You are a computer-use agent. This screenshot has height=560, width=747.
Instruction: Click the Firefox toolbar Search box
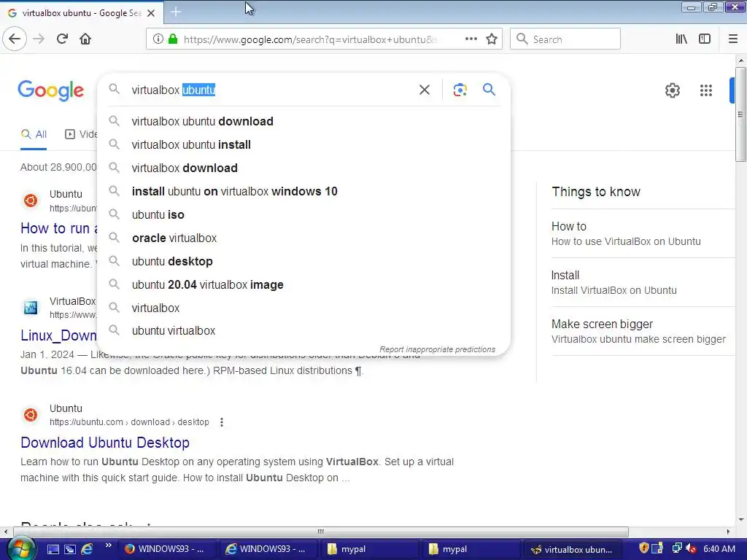565,39
